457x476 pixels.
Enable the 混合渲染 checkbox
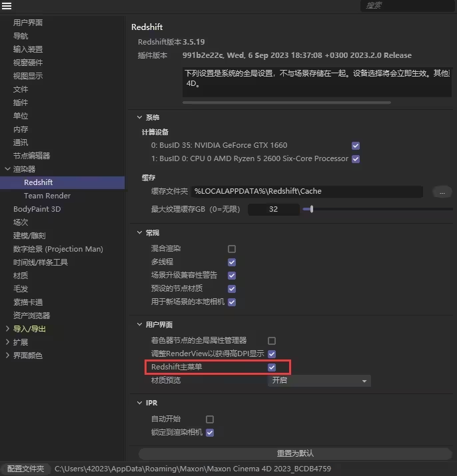point(232,249)
